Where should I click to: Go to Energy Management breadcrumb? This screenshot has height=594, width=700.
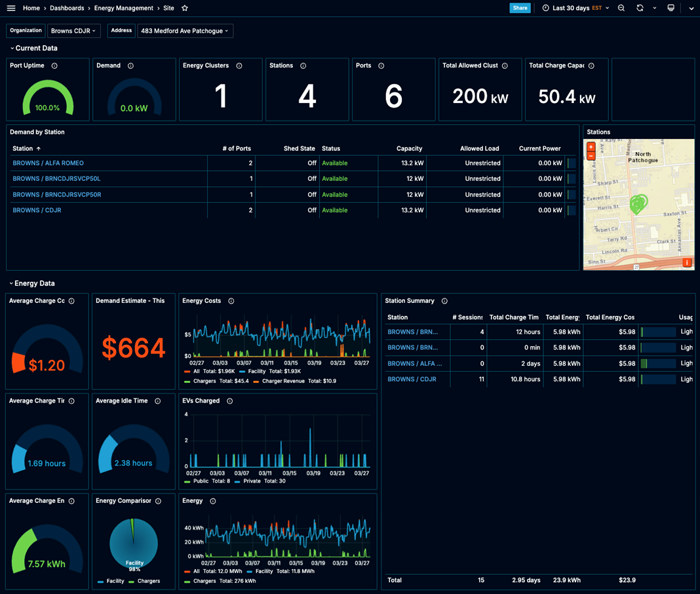coord(123,8)
